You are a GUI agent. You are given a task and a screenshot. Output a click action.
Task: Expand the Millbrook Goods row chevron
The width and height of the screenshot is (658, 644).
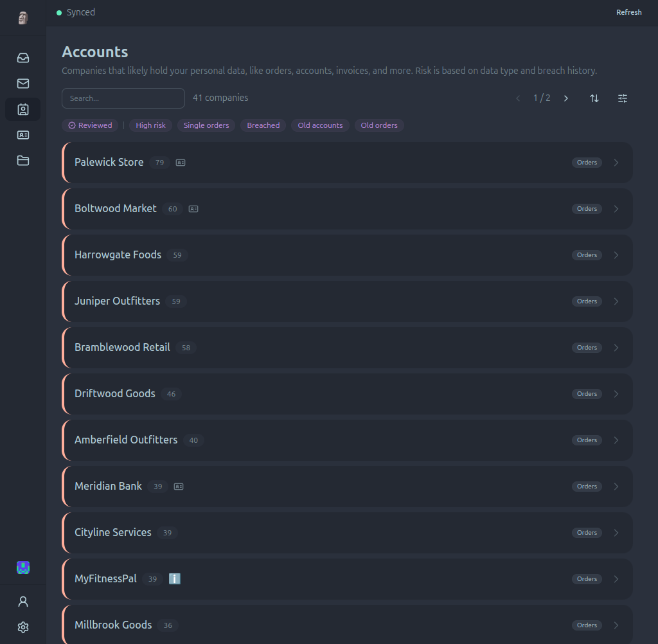pyautogui.click(x=616, y=625)
